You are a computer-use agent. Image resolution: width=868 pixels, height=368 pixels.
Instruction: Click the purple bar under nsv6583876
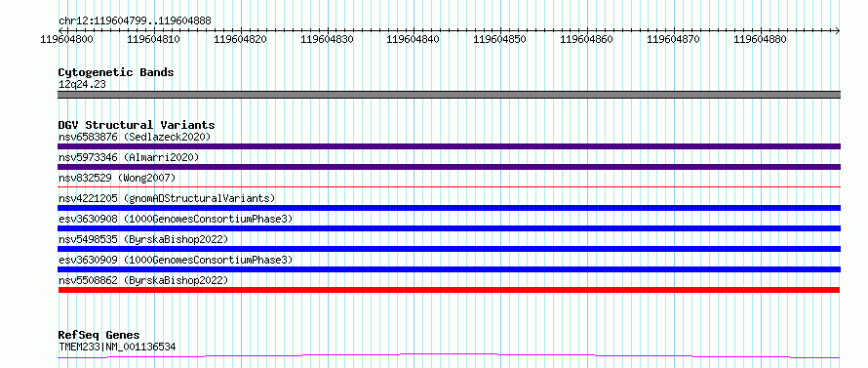pyautogui.click(x=449, y=146)
